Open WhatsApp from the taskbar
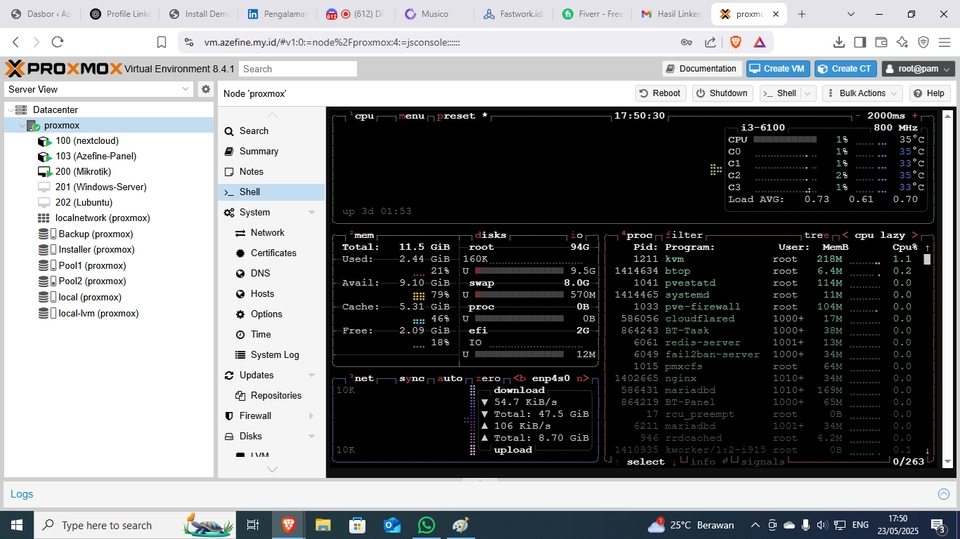 [426, 525]
